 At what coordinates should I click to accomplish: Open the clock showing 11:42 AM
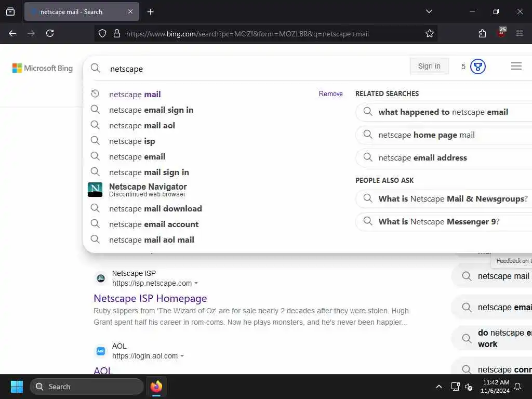pyautogui.click(x=495, y=387)
